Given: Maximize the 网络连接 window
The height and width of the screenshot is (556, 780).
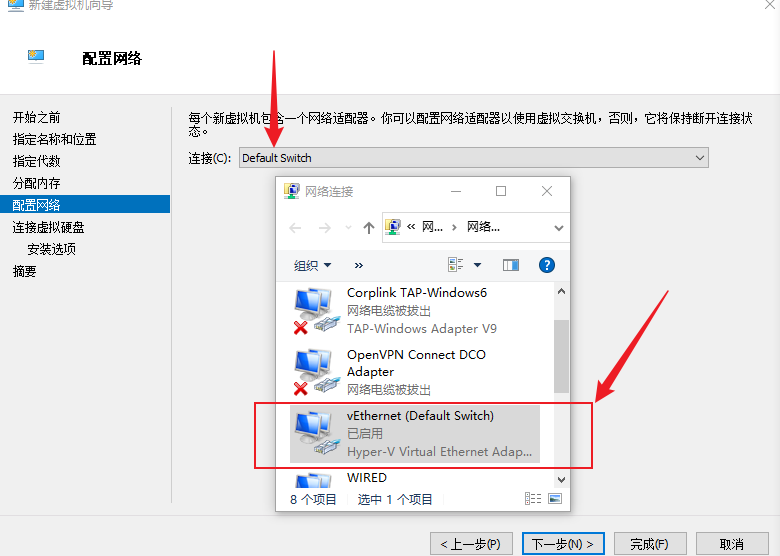Looking at the screenshot, I should pyautogui.click(x=501, y=191).
